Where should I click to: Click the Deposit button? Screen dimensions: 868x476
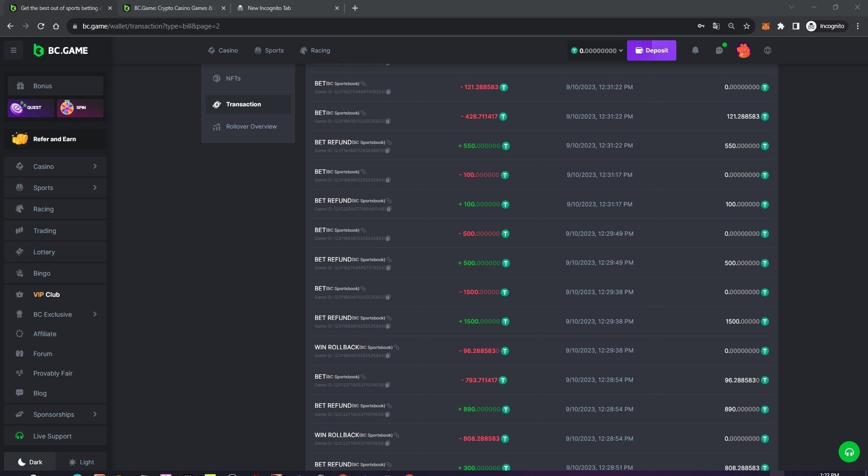click(651, 50)
